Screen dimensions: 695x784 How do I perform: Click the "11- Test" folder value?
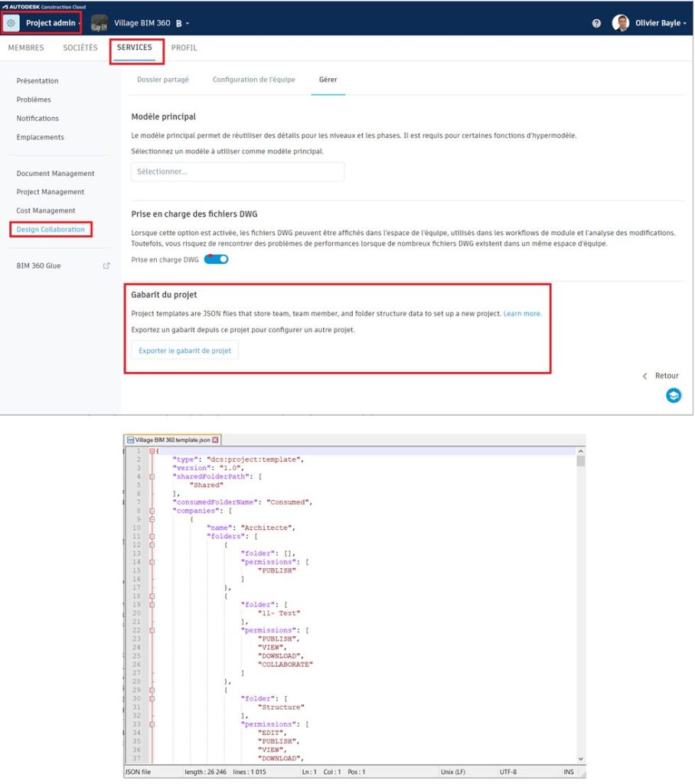coord(279,613)
